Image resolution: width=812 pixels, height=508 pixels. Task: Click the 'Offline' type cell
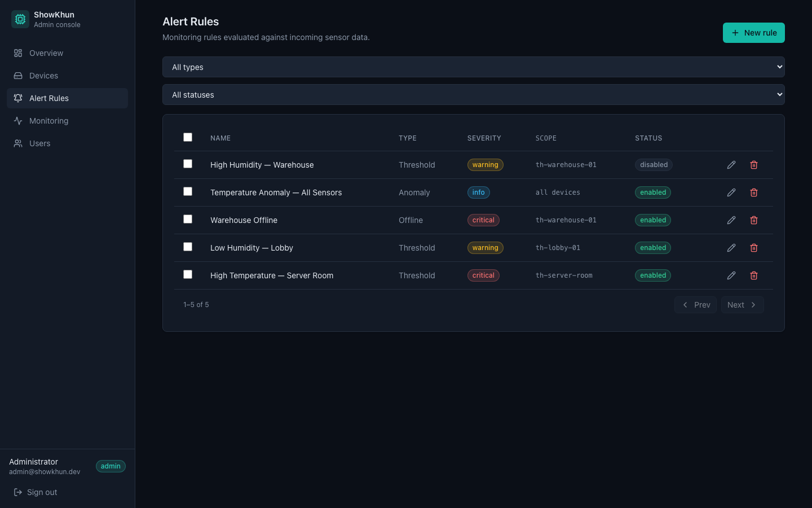point(411,220)
